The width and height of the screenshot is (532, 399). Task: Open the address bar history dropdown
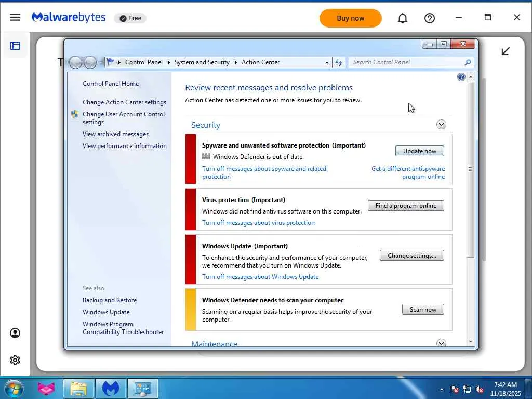327,63
